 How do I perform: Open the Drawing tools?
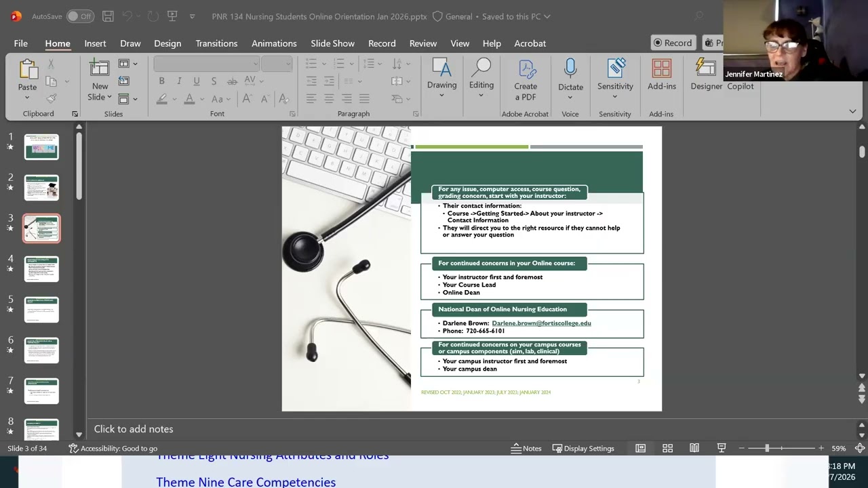click(441, 78)
